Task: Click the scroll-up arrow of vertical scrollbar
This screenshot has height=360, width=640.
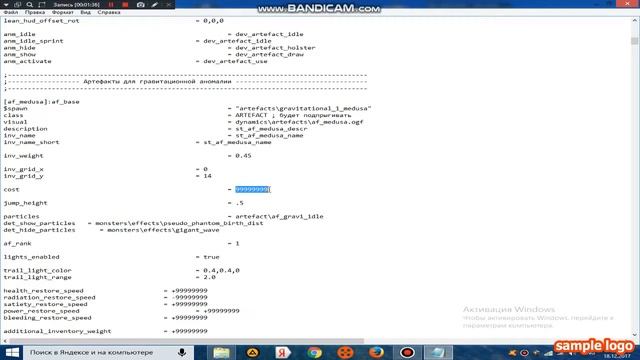Action: pyautogui.click(x=634, y=20)
